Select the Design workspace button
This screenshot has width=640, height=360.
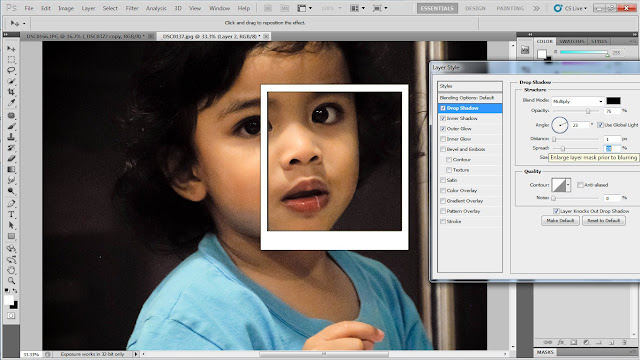[x=475, y=8]
